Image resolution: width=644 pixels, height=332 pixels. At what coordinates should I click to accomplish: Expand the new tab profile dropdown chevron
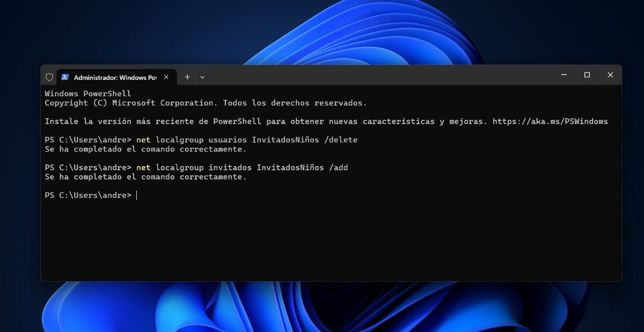click(202, 77)
